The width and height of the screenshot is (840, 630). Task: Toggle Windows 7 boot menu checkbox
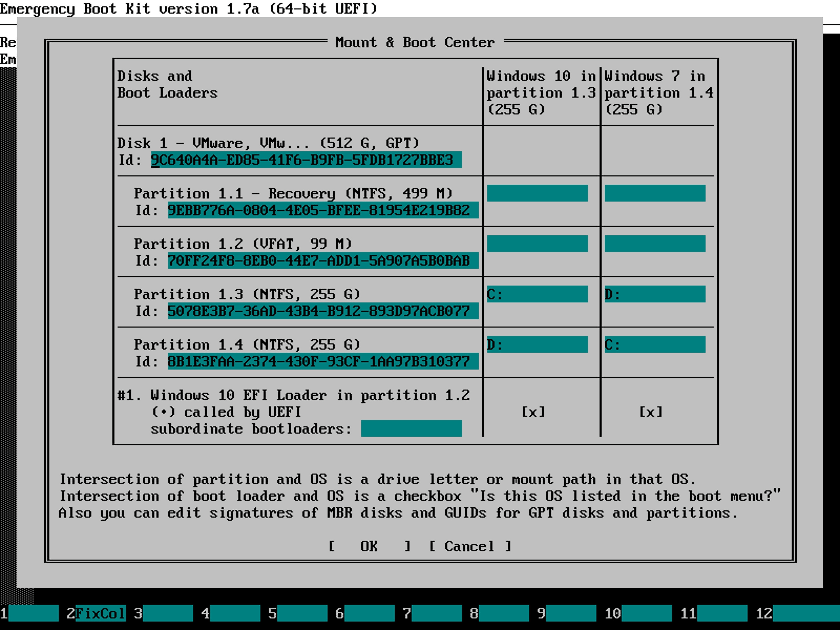(650, 412)
